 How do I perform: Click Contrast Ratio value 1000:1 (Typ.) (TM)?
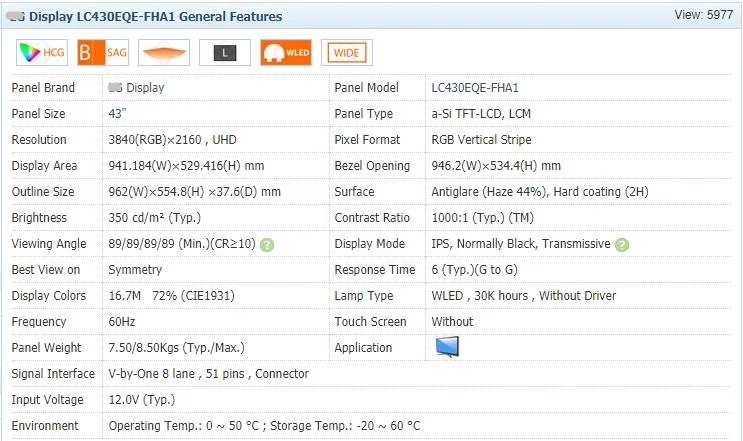coord(482,218)
